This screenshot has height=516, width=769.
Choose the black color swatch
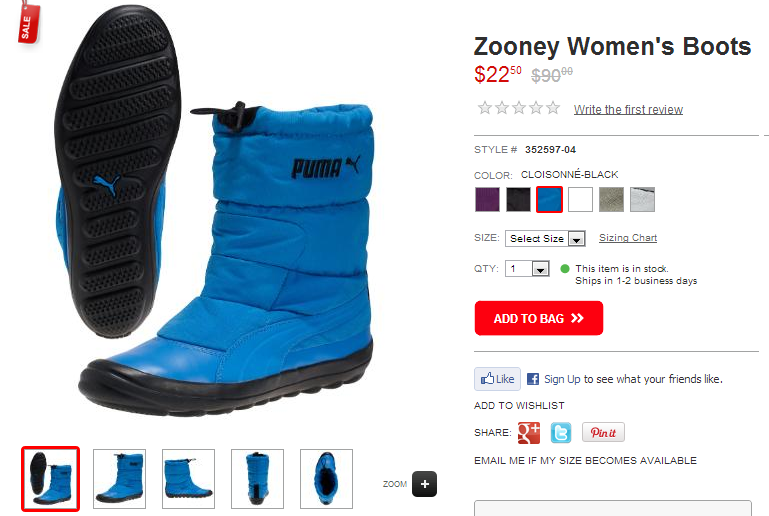(518, 200)
